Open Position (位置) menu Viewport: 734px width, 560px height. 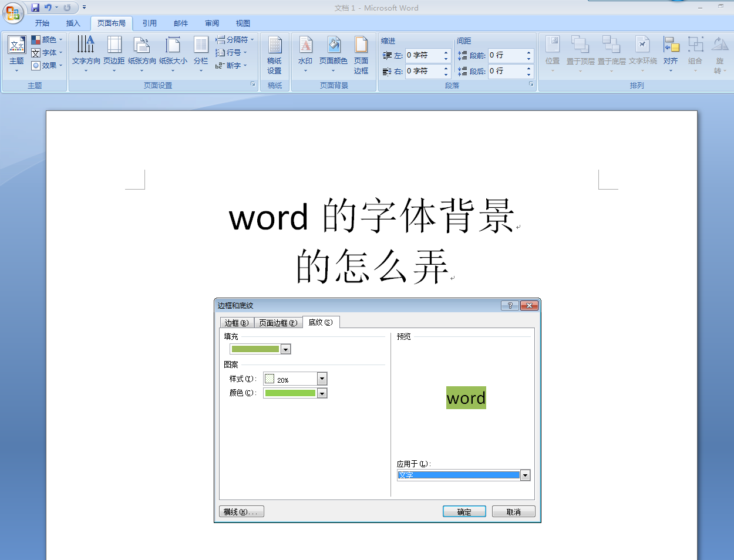553,53
